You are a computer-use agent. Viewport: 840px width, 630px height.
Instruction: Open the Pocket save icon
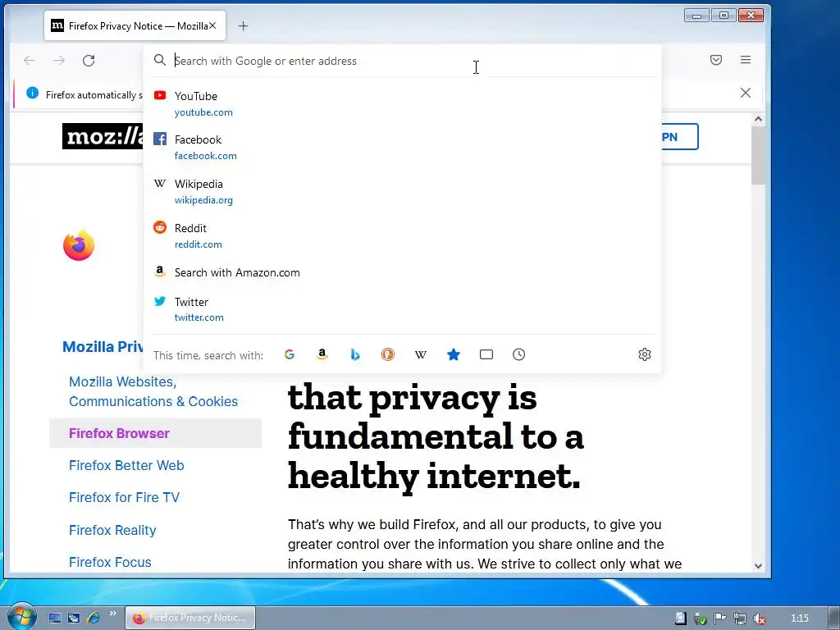click(715, 60)
